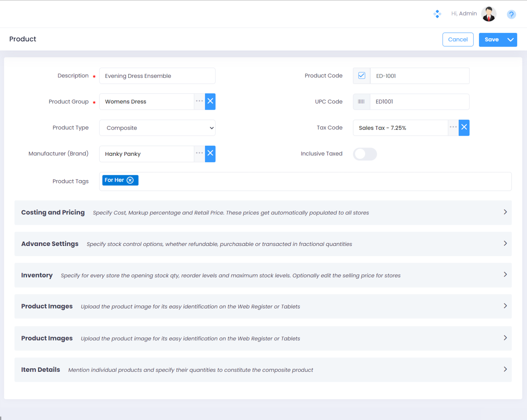Uncheck the Product Code auto-generate checkbox
The width and height of the screenshot is (527, 420).
pyautogui.click(x=362, y=76)
